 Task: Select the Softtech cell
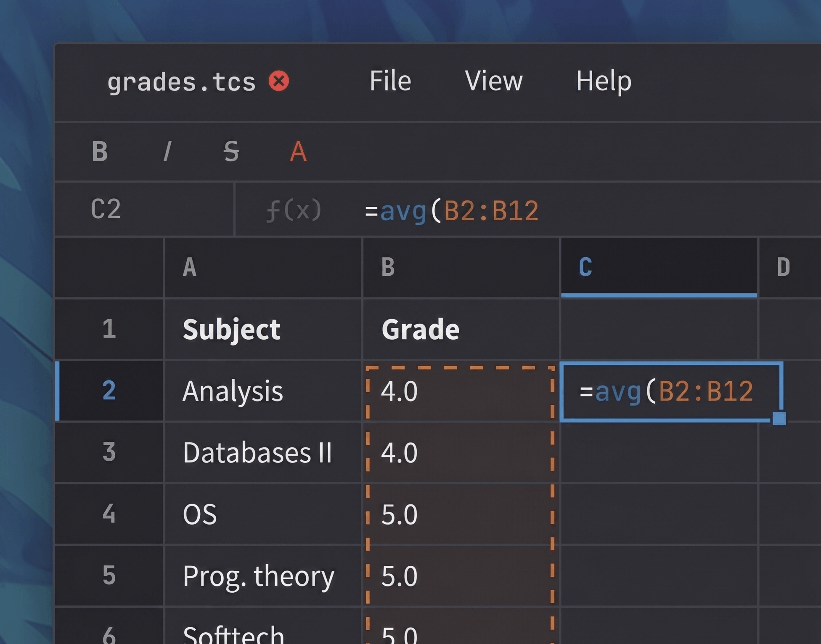263,626
